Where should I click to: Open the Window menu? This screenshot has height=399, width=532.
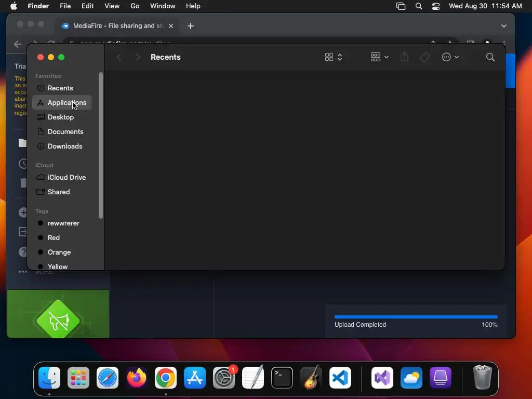[163, 6]
